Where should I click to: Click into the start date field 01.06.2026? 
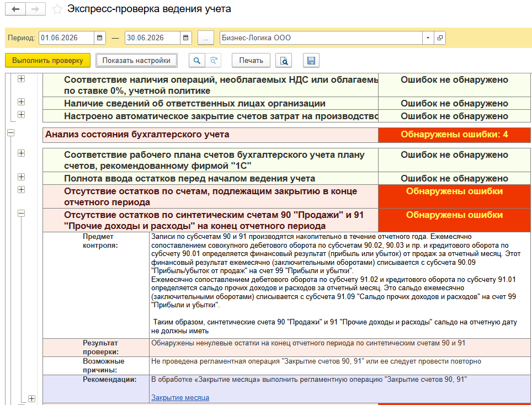click(66, 38)
